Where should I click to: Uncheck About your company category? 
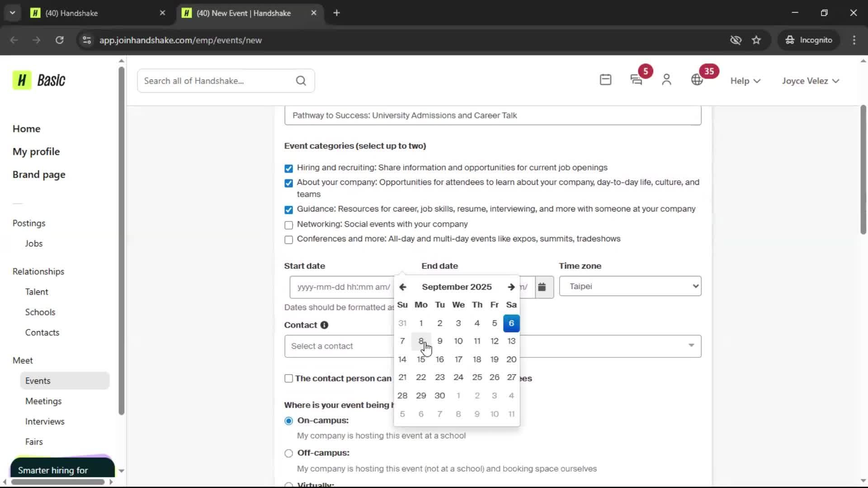coord(288,183)
